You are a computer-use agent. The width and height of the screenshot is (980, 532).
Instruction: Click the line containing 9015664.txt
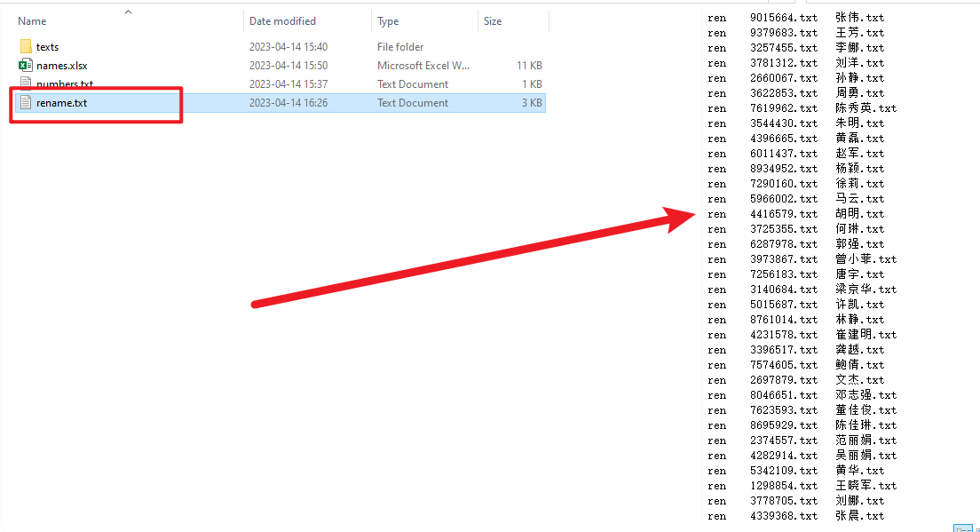pyautogui.click(x=783, y=18)
